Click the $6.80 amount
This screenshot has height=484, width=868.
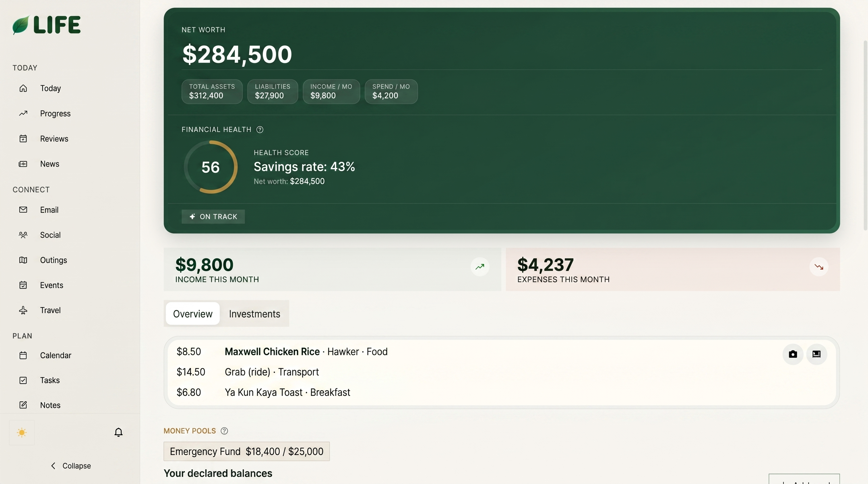[189, 392]
